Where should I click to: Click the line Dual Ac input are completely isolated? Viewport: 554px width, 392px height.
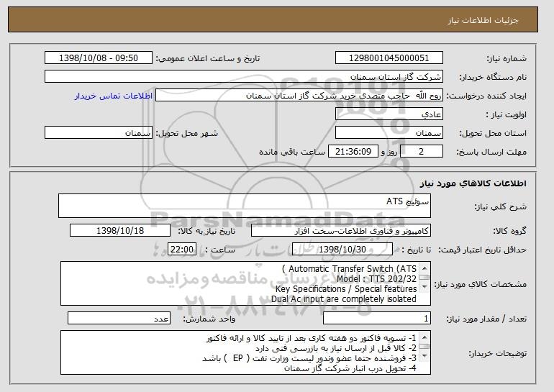tap(344, 299)
